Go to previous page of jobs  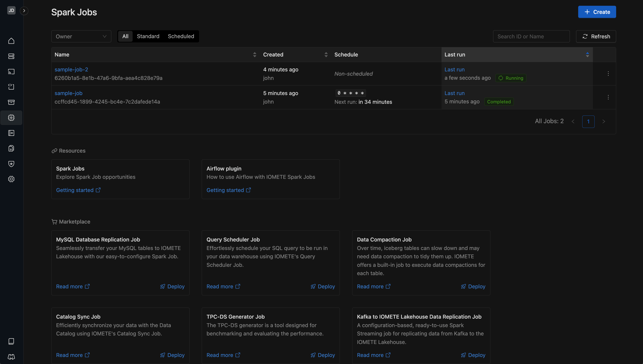click(x=573, y=121)
